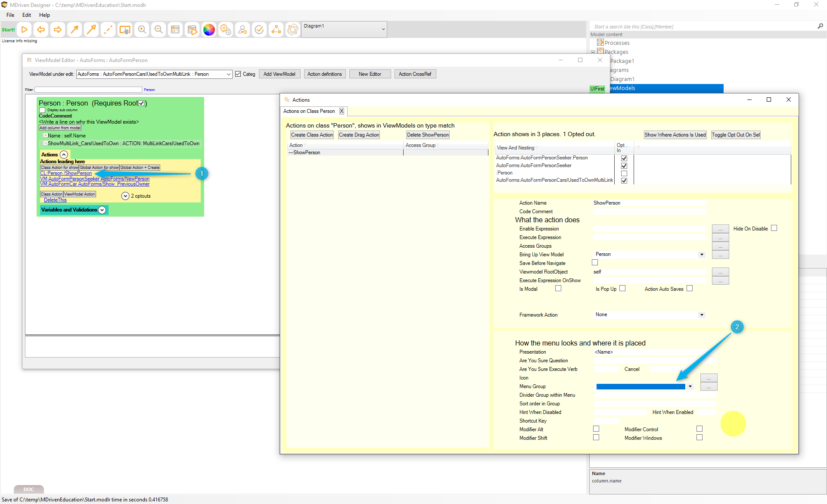Click the search magnifier in model search

(820, 26)
